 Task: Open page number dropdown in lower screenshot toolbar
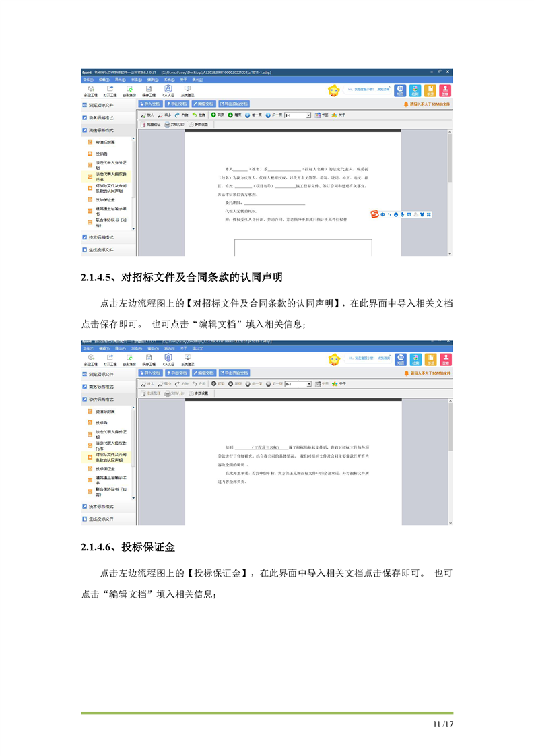tap(309, 384)
